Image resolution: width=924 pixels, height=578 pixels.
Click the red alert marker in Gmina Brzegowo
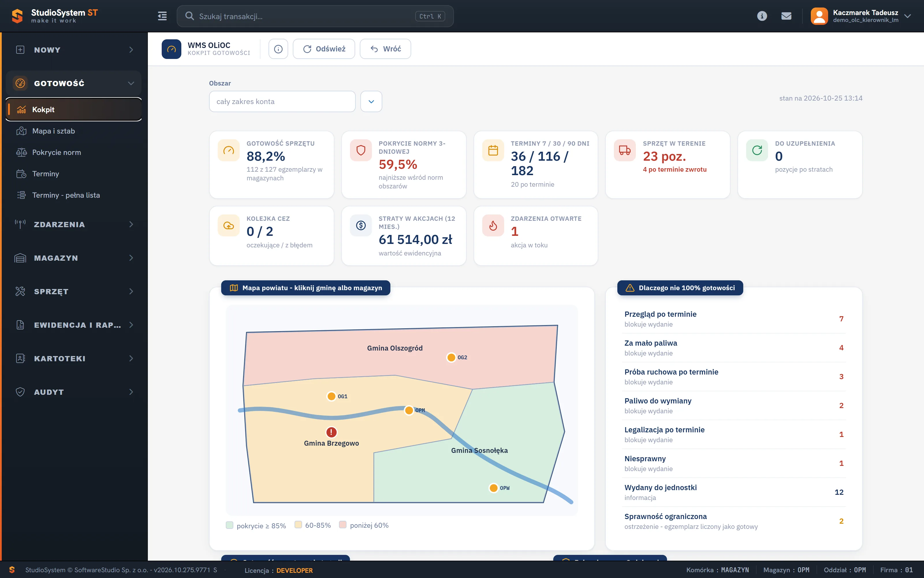331,432
